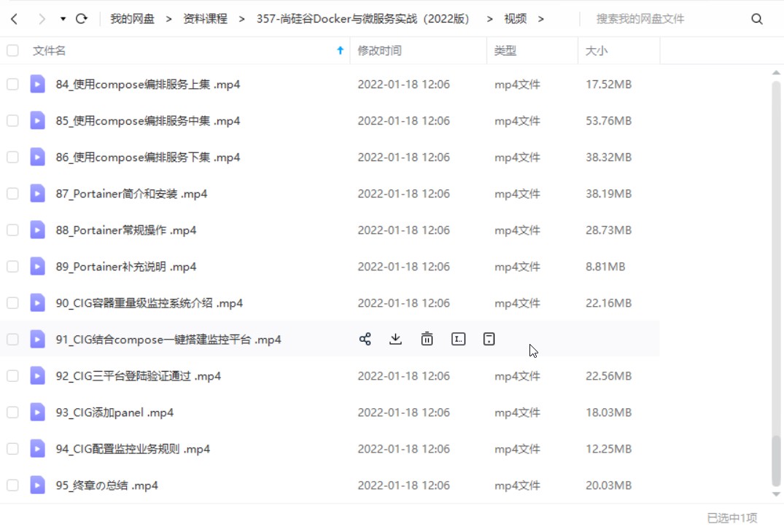Select file name 84_使用compose编排服务上集 .mp4
The width and height of the screenshot is (784, 532).
click(148, 85)
